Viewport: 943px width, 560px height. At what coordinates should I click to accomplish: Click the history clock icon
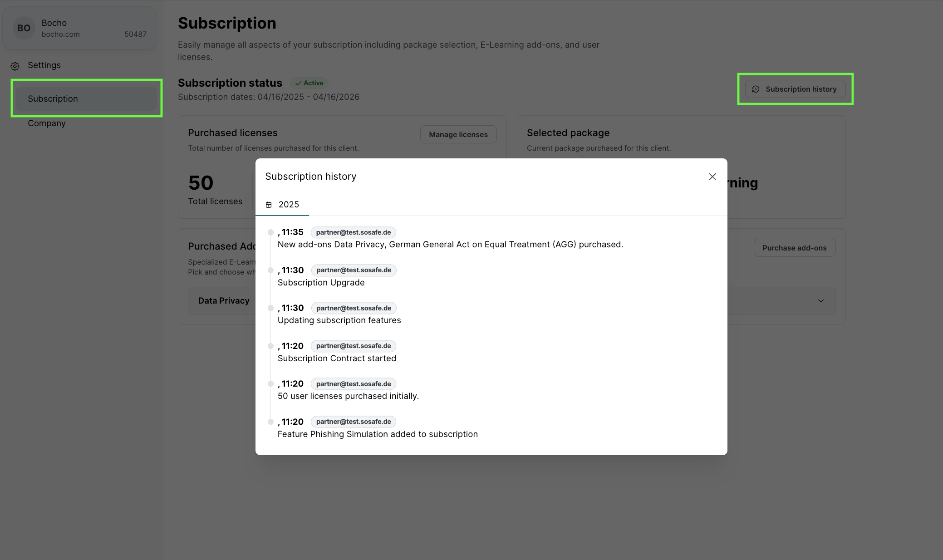tap(756, 89)
